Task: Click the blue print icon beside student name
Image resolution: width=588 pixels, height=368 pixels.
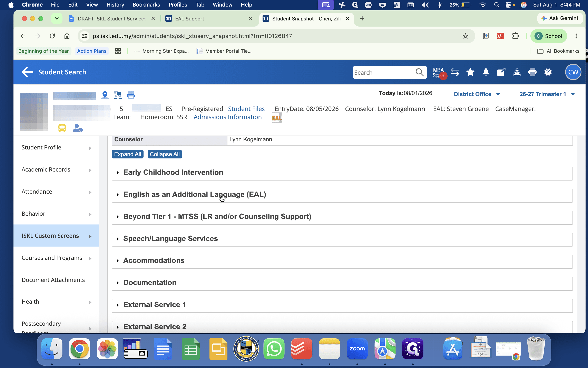Action: click(131, 95)
